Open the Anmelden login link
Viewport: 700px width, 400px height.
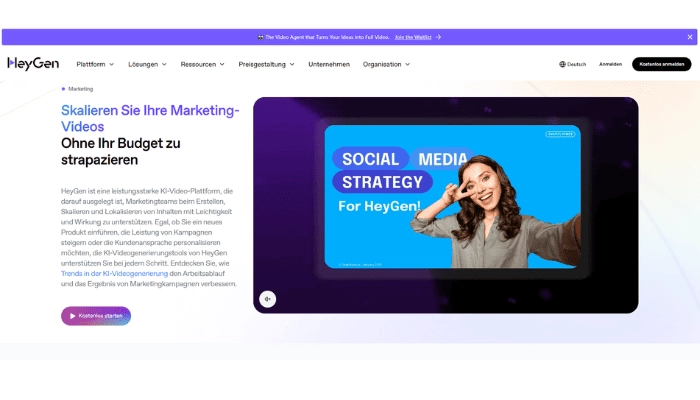(610, 64)
